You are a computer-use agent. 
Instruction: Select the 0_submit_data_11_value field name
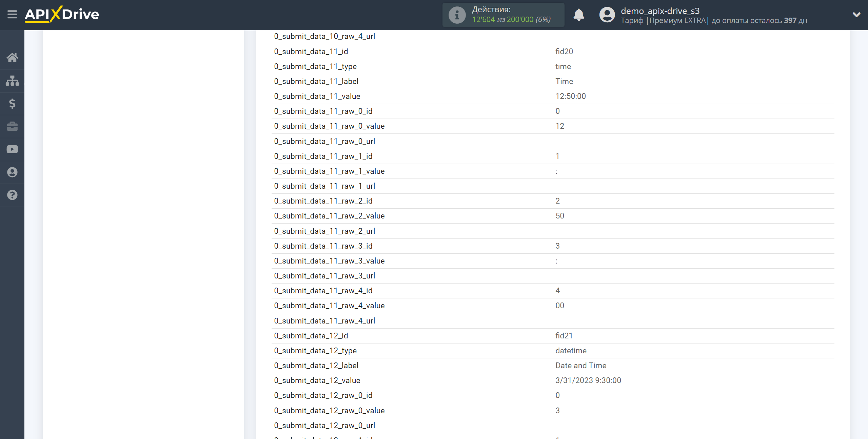317,96
